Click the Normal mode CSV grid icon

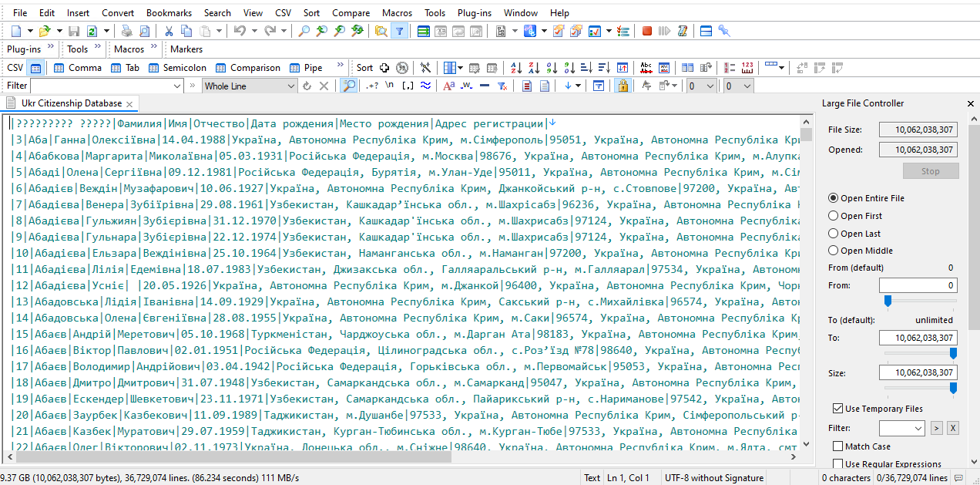pyautogui.click(x=35, y=67)
